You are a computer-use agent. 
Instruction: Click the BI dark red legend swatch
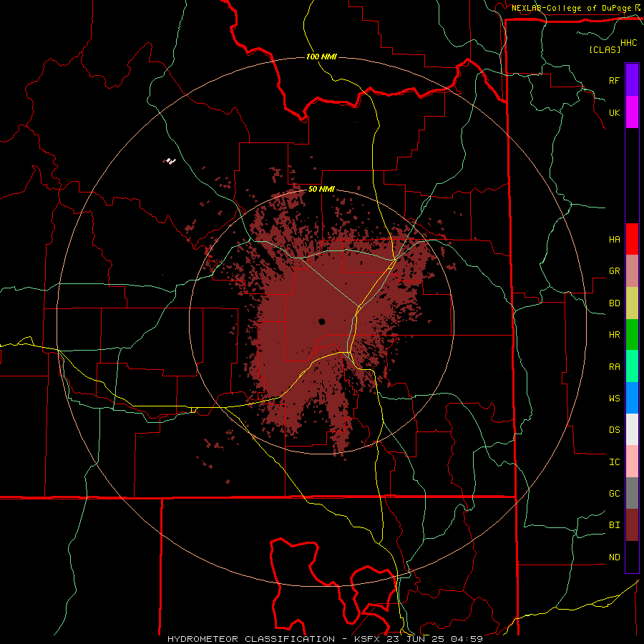point(632,525)
